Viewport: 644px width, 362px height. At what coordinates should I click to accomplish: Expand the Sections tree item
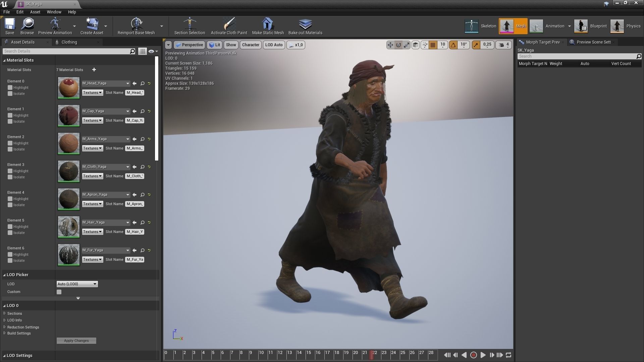coord(5,313)
